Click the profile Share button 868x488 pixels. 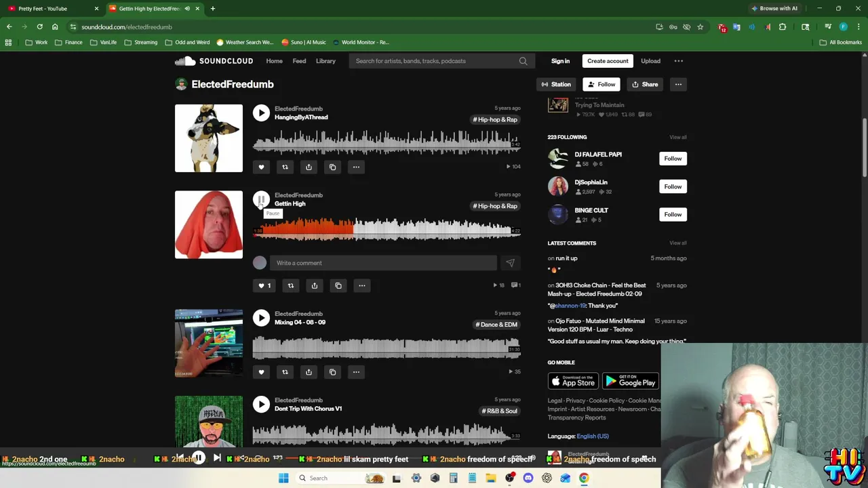pyautogui.click(x=645, y=85)
